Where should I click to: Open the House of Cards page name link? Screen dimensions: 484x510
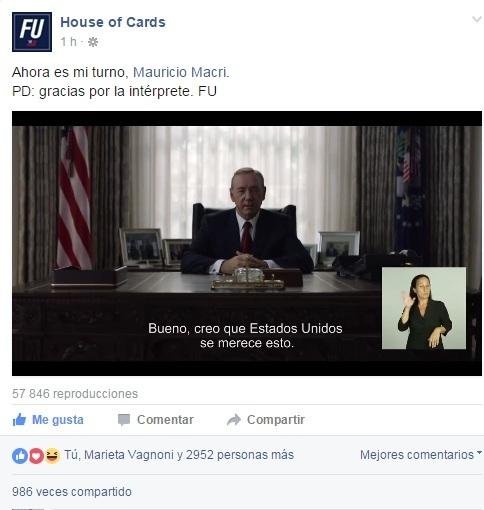pos(113,22)
